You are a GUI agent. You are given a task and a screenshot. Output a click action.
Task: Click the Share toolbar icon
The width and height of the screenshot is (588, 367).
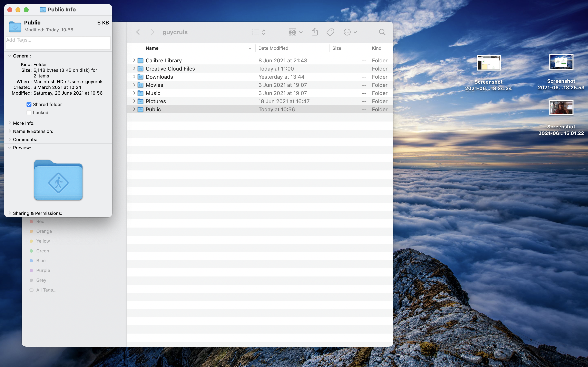[x=314, y=32]
